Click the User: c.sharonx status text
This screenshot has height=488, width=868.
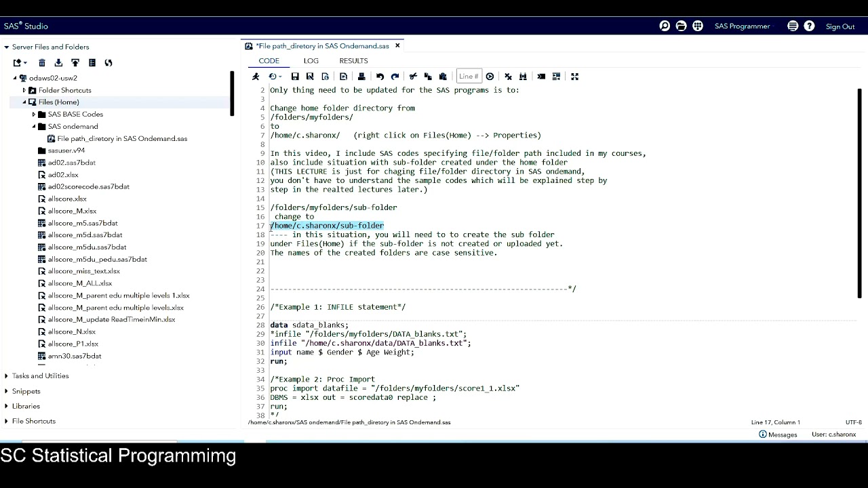pos(833,434)
